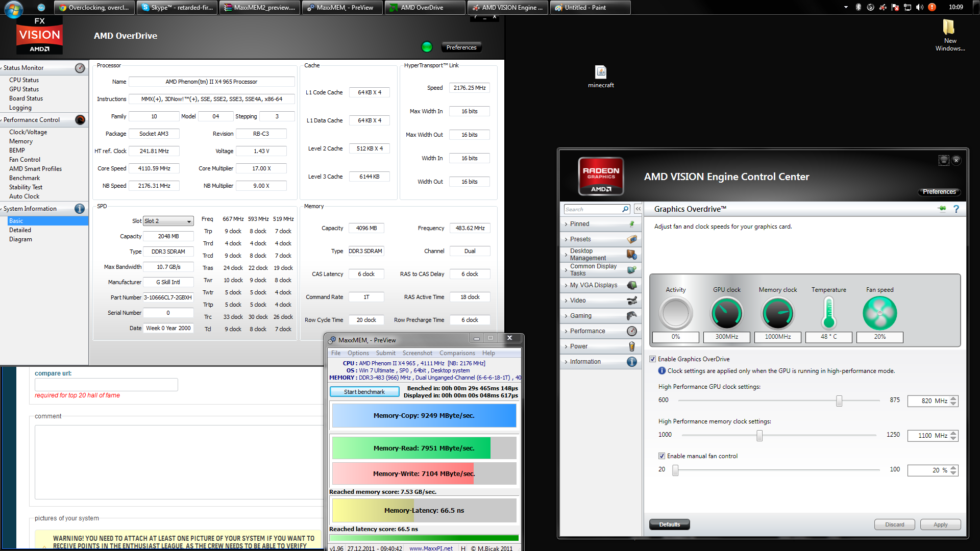Click Start benchmark in MaxxMEM
This screenshot has height=551, width=980.
click(364, 392)
